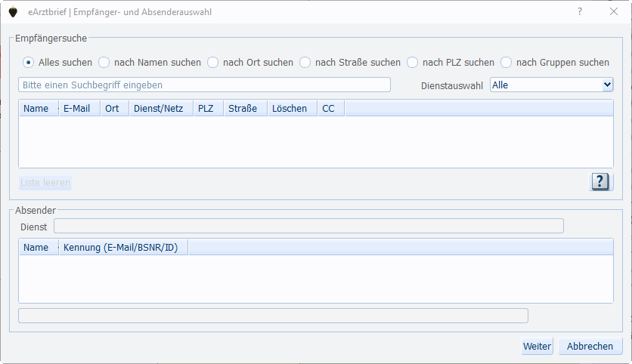Click the 'Dienst/Netz' column header
The width and height of the screenshot is (632, 364).
coord(161,108)
